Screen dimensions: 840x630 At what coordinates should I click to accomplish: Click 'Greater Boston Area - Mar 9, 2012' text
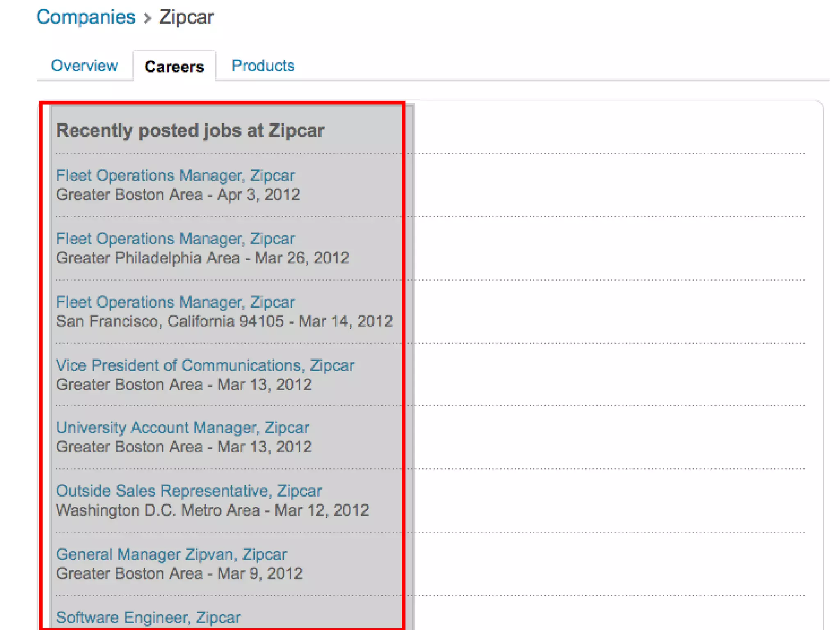click(x=179, y=573)
